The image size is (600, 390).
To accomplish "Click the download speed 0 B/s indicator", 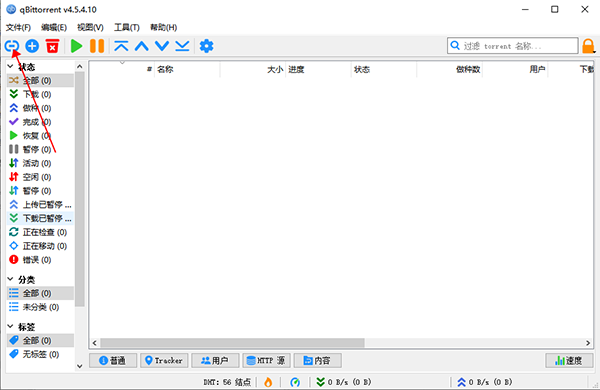I will click(344, 382).
